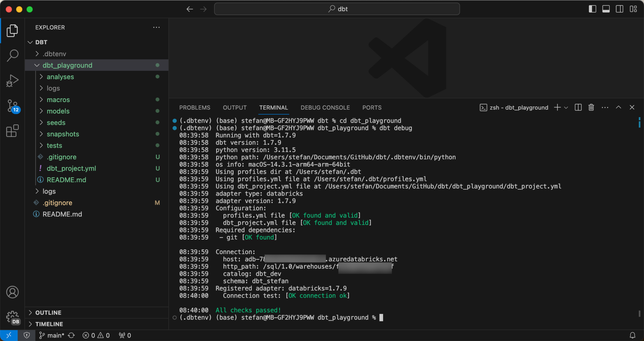The height and width of the screenshot is (341, 644).
Task: Open the Extensions view
Action: coord(13,131)
